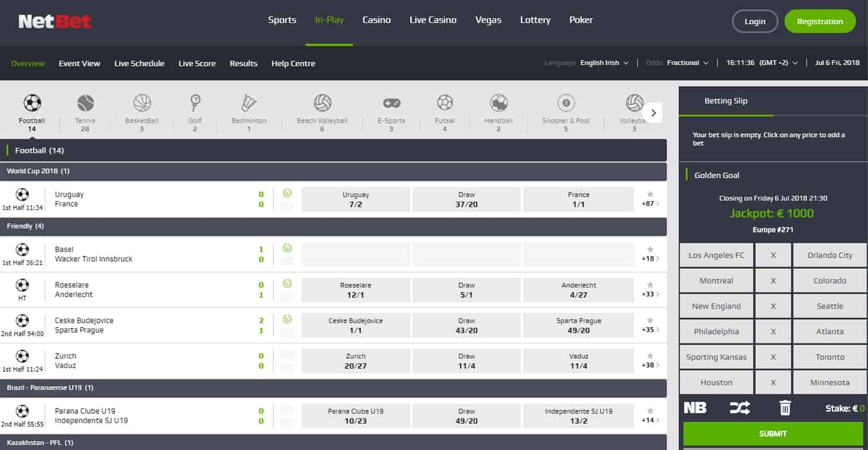Favourite the Zurich Vaduz match star

[x=650, y=356]
